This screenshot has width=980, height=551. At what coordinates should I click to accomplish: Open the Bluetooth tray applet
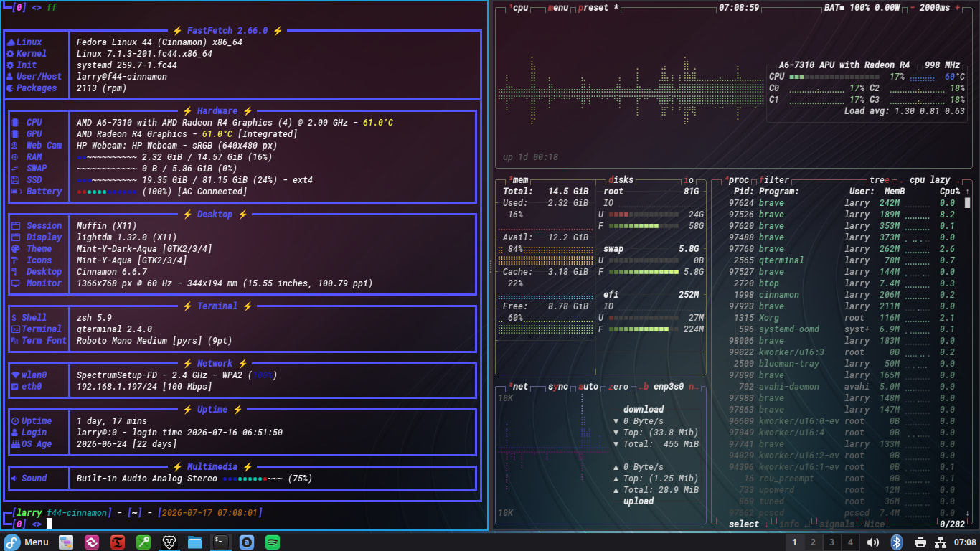(x=896, y=542)
